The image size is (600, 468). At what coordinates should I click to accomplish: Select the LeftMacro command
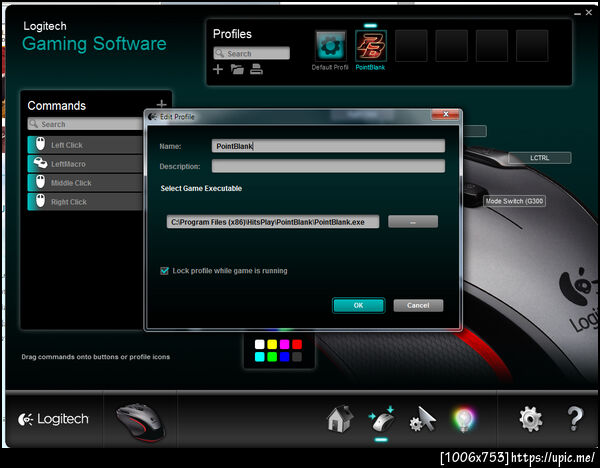pyautogui.click(x=85, y=164)
